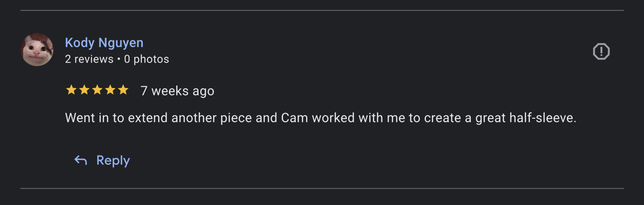Screen dimensions: 644x205
Task: Open the cat profile picture avatar
Action: [x=37, y=50]
